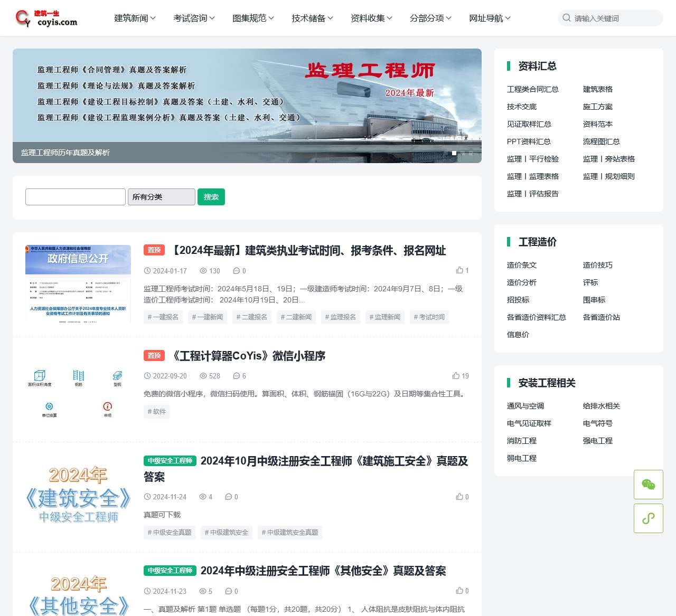Open 工程类合同汇总 in 资料汇总
Viewport: 676px width, 616px height.
(x=533, y=89)
